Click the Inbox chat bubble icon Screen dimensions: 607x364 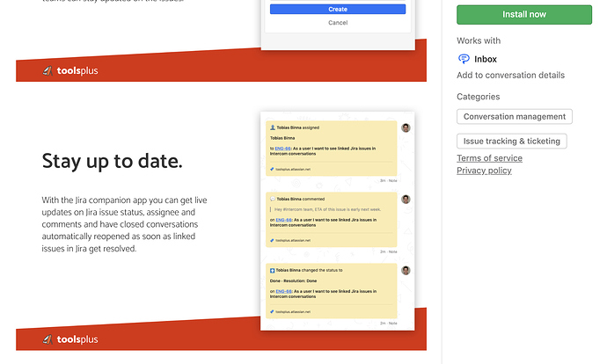tap(464, 59)
